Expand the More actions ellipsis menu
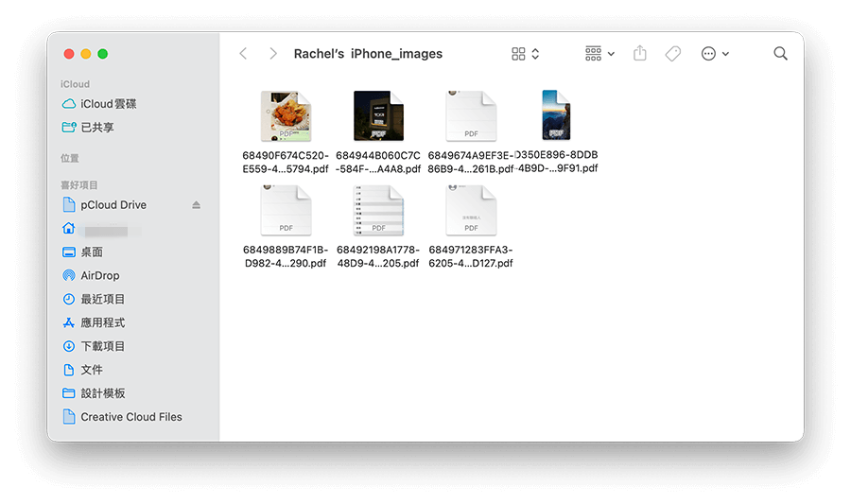 (x=715, y=54)
